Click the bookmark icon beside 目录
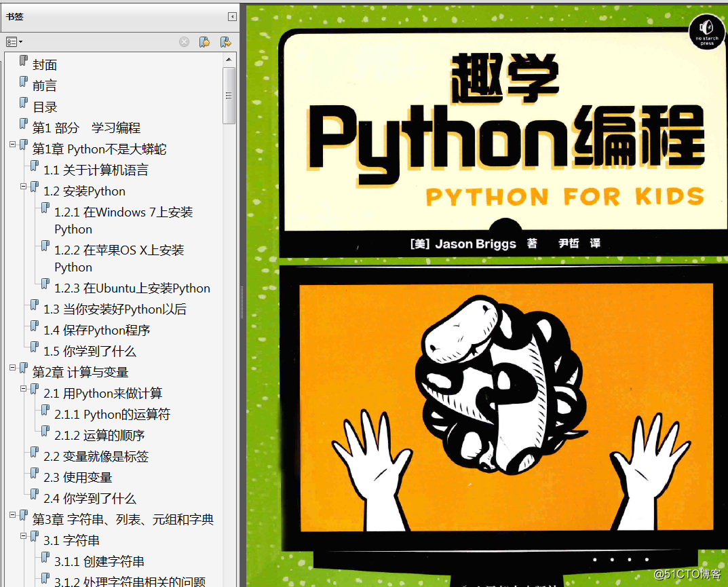This screenshot has width=728, height=587. tap(24, 102)
